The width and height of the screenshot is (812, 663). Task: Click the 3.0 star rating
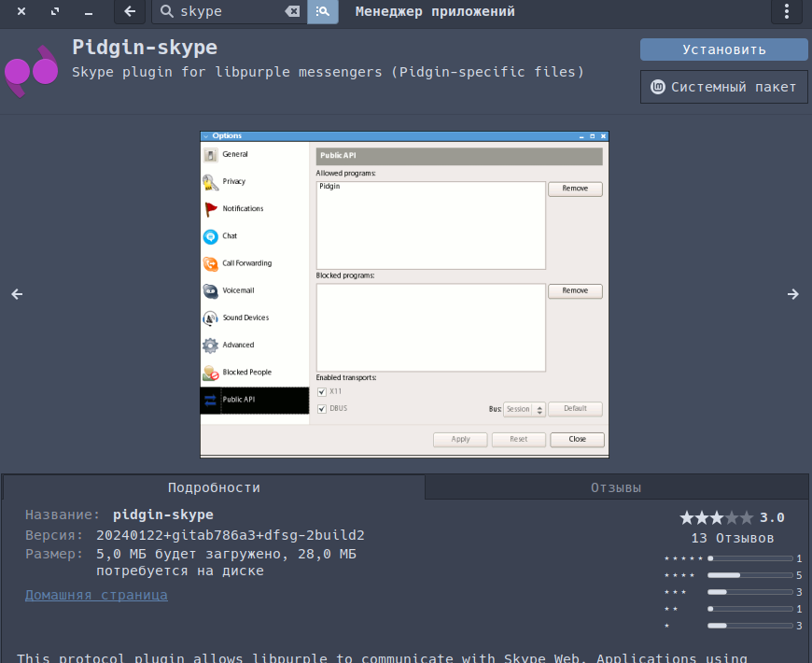[732, 517]
